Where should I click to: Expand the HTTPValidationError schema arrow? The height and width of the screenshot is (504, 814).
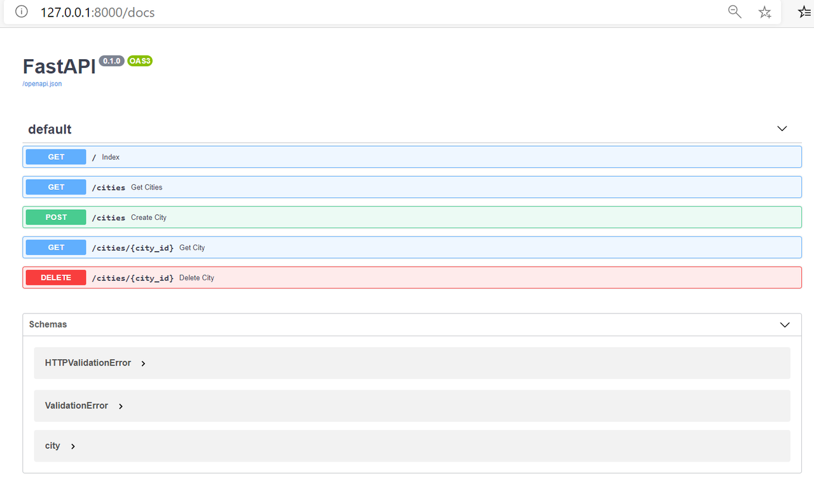[143, 364]
